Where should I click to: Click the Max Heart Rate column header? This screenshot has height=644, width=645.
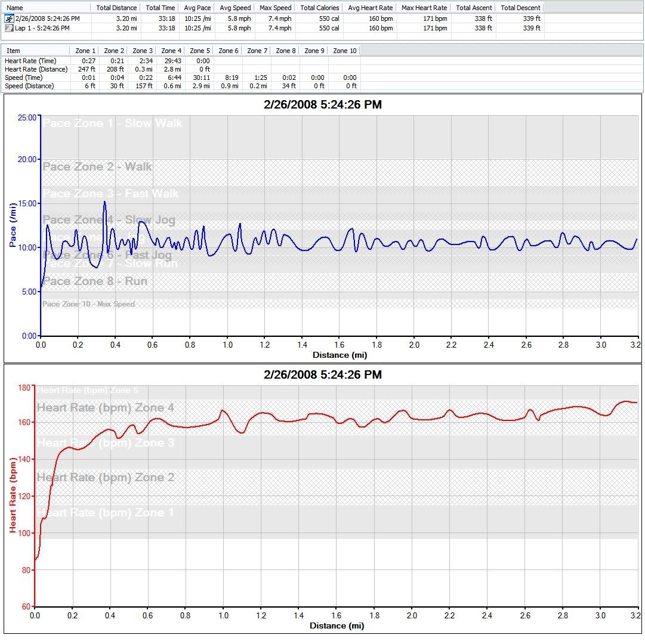424,8
